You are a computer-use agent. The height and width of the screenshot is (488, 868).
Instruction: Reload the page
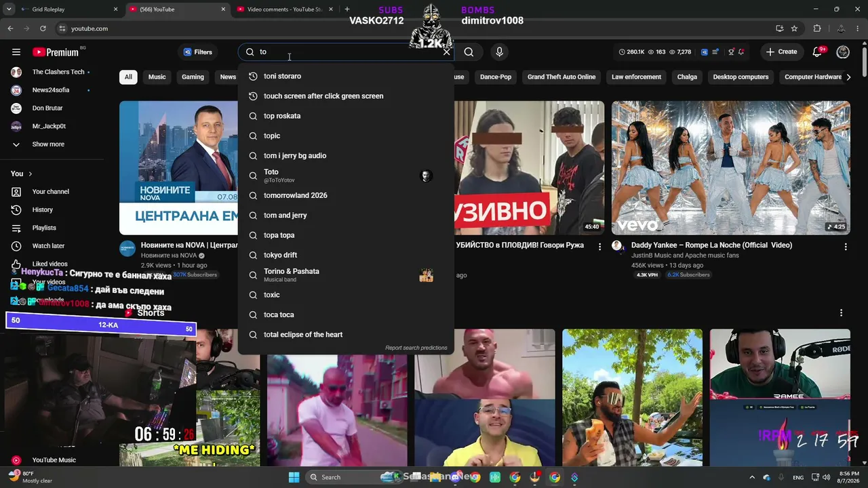coord(43,28)
